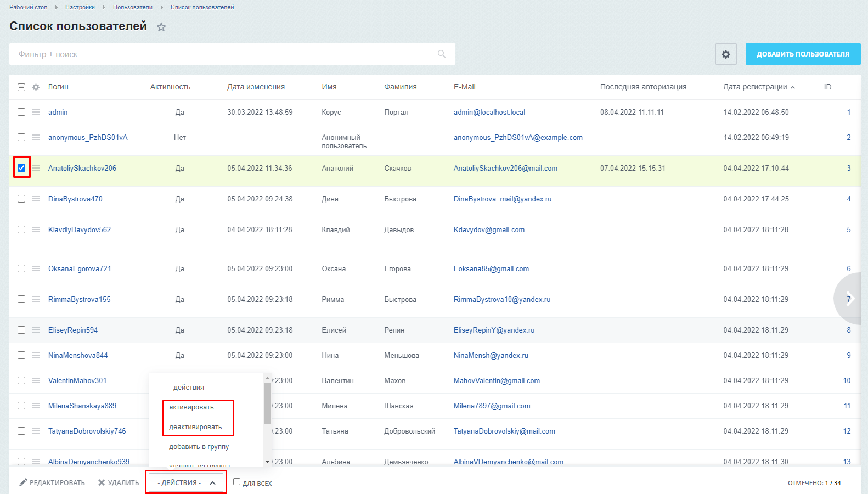Screen dimensions: 868x494
Task: Enable the 'Для всех' checkbox
Action: coord(237,482)
